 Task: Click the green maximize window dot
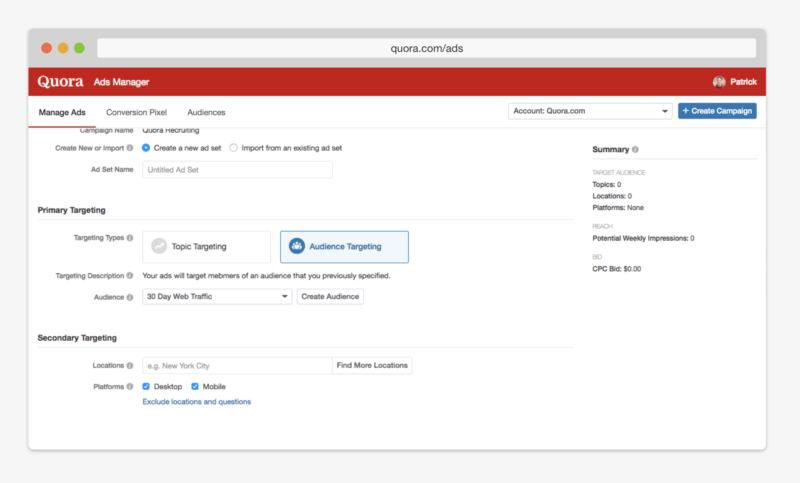click(79, 48)
